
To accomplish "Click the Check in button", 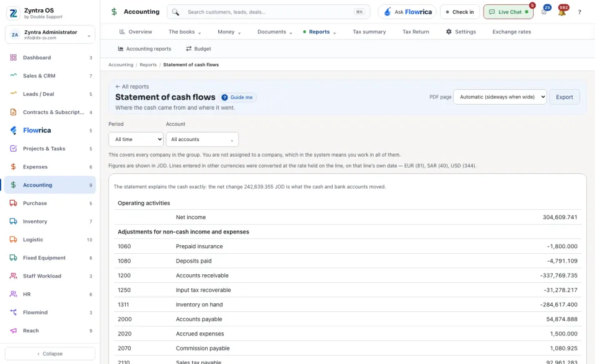I will click(x=460, y=12).
